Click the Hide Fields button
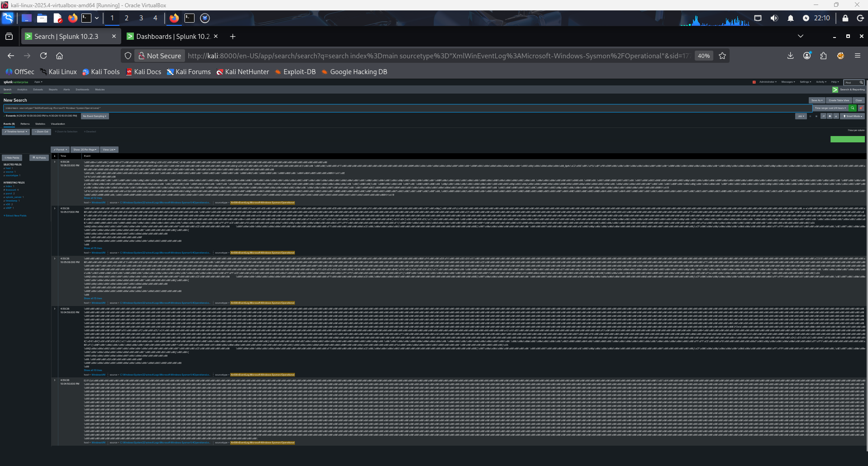The width and height of the screenshot is (868, 466). pos(12,158)
